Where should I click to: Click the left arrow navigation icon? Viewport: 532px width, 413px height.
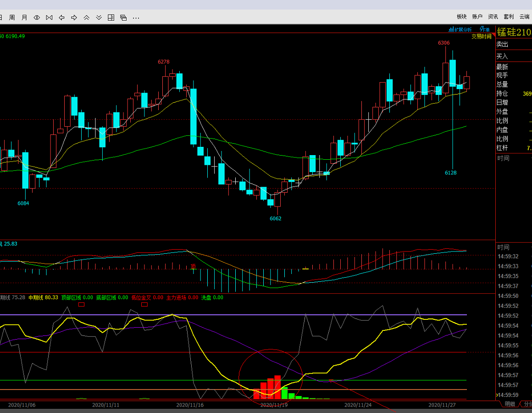click(61, 17)
